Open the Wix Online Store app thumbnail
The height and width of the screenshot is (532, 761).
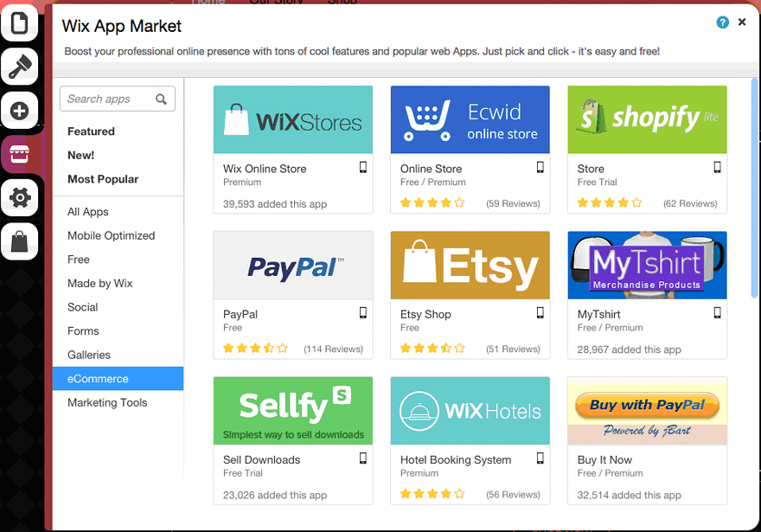click(292, 119)
